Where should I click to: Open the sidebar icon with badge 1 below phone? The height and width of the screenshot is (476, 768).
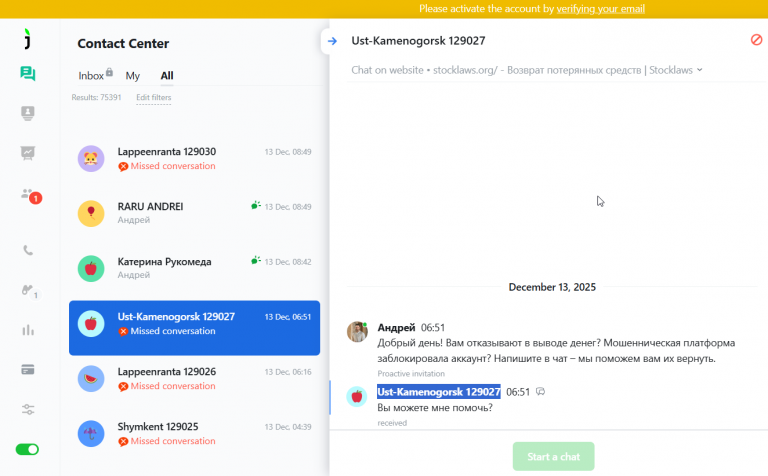(x=29, y=291)
